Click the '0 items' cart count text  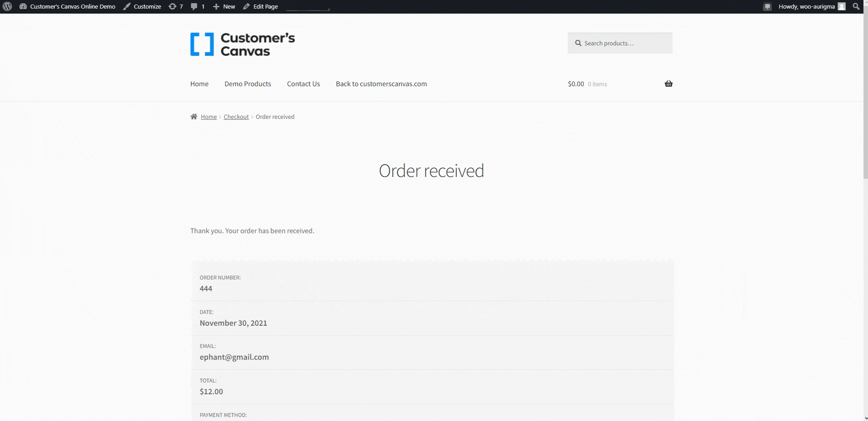pos(597,84)
